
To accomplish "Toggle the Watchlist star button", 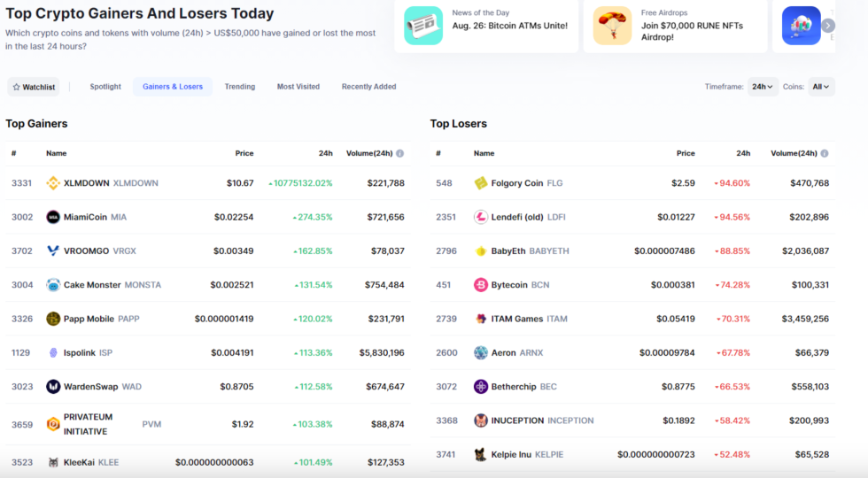I will (34, 87).
